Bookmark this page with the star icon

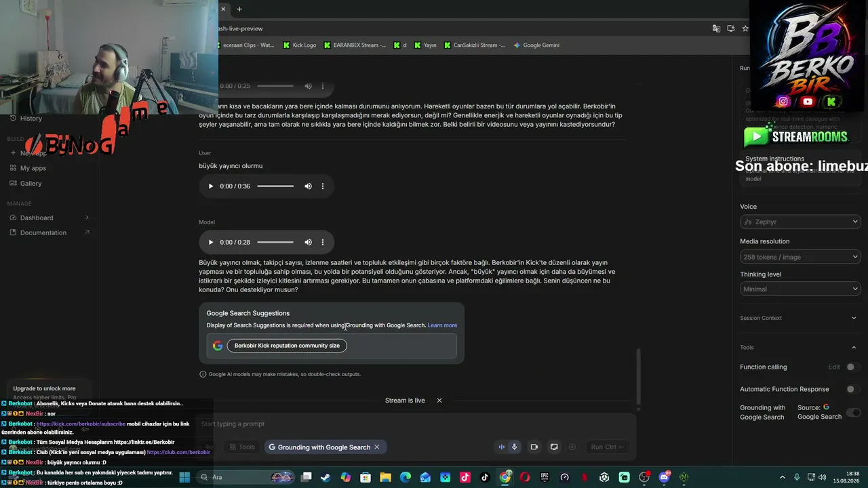745,28
